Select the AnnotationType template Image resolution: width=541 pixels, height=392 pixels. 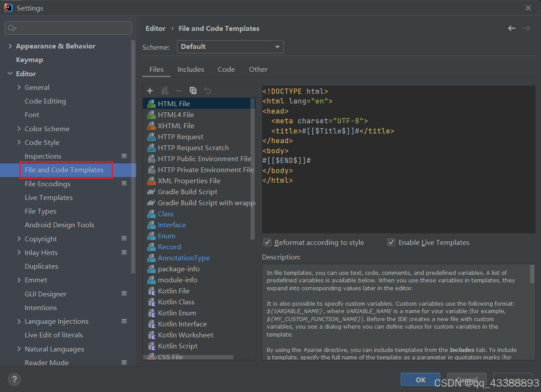(184, 258)
